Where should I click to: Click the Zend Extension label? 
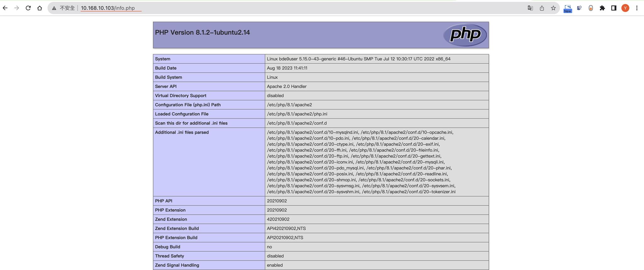[171, 219]
